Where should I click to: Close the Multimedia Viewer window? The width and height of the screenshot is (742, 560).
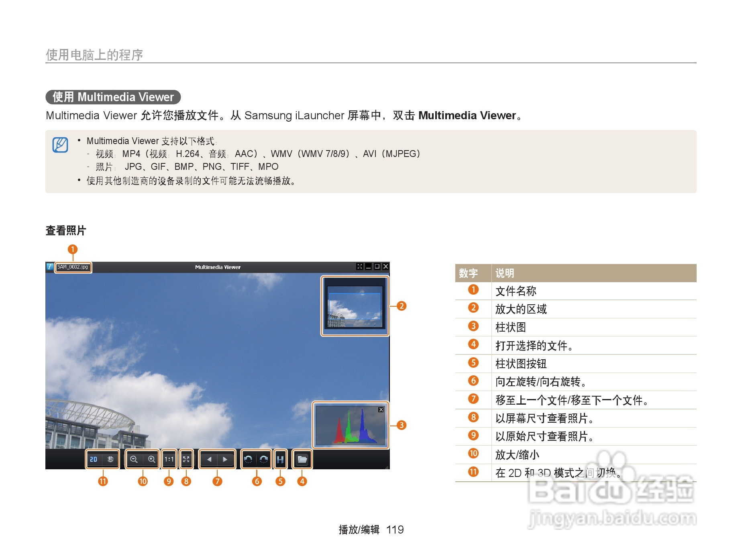[x=385, y=267]
